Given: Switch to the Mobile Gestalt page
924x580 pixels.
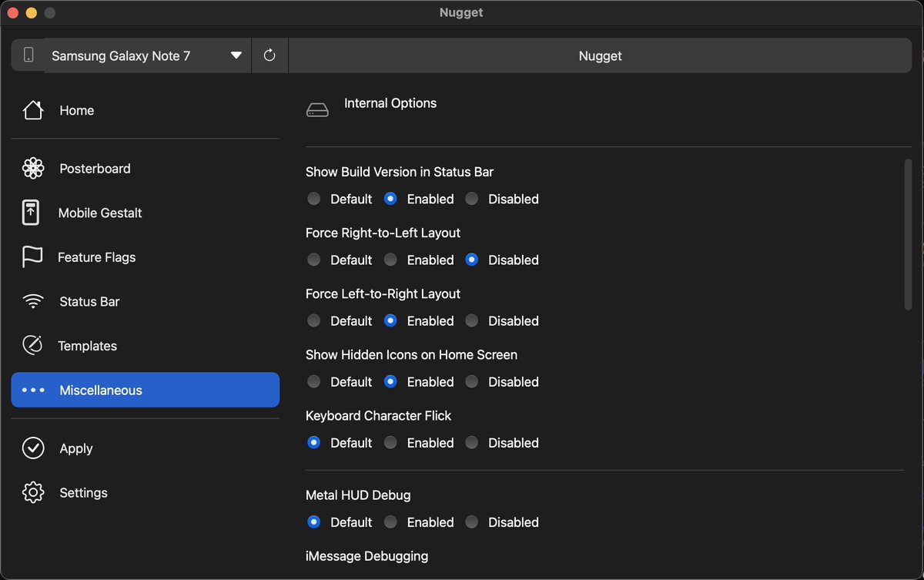Looking at the screenshot, I should [146, 213].
